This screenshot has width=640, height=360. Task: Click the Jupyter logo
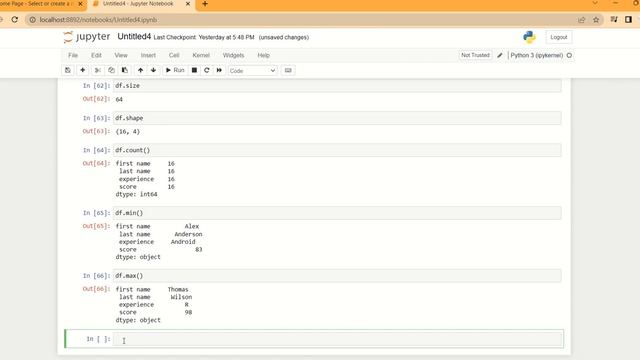pos(87,37)
